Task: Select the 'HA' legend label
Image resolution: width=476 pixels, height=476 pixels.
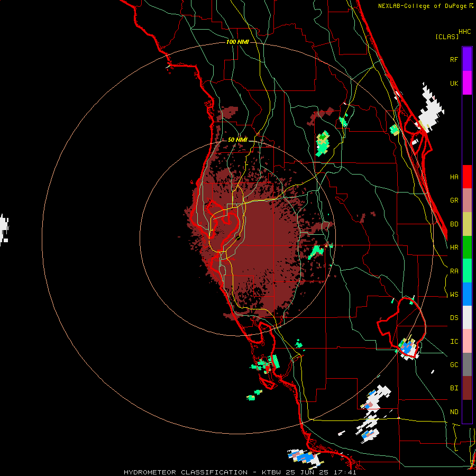Action: click(x=454, y=177)
